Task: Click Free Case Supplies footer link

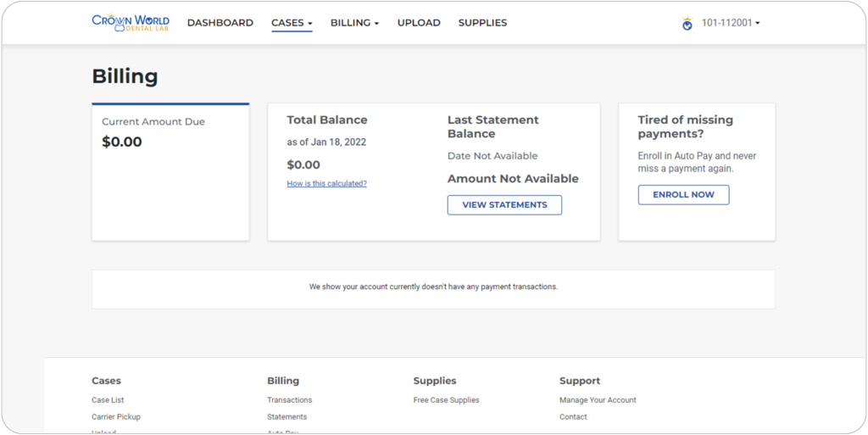Action: (x=446, y=400)
